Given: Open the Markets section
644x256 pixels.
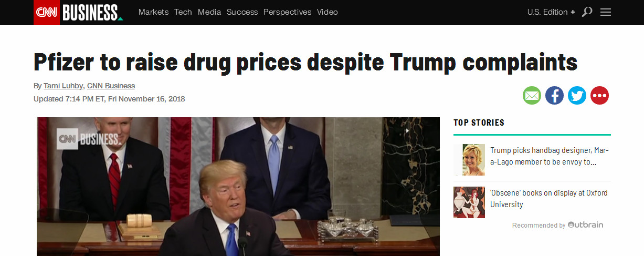Looking at the screenshot, I should click(153, 12).
